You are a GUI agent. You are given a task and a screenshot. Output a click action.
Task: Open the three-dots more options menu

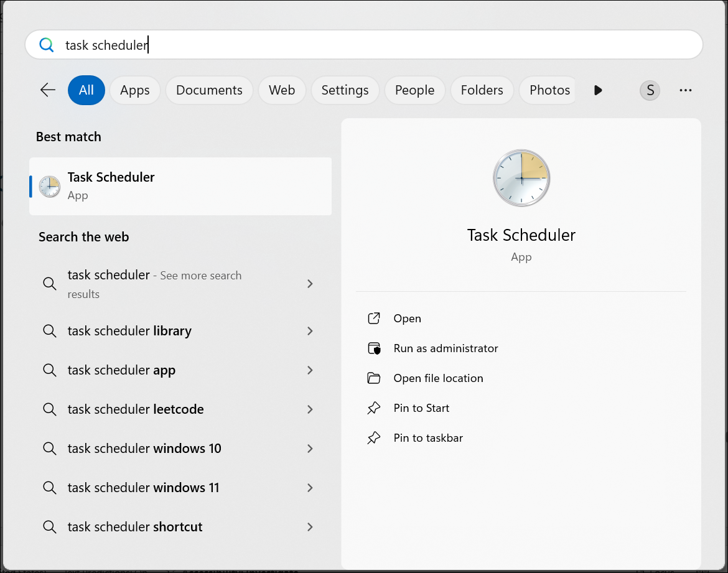(686, 90)
